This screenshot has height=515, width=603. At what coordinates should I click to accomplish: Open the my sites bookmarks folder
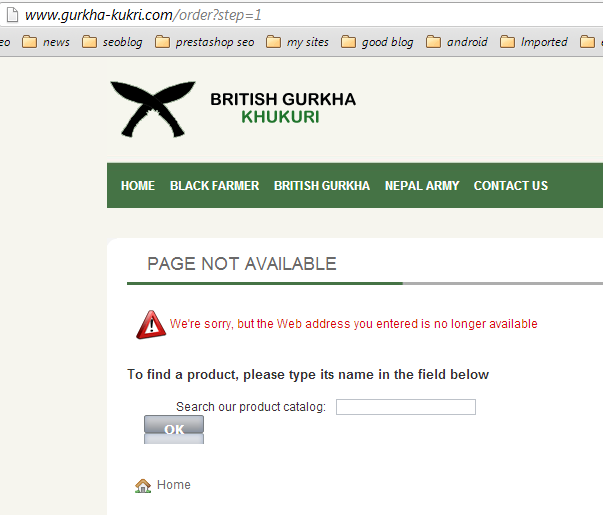coord(297,42)
